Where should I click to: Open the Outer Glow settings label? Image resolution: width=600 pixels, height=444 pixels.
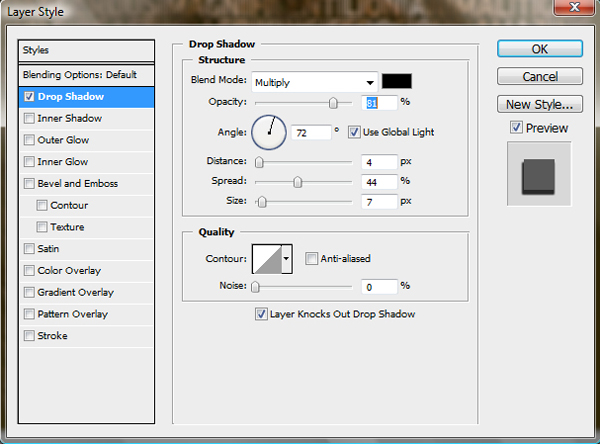pos(63,140)
